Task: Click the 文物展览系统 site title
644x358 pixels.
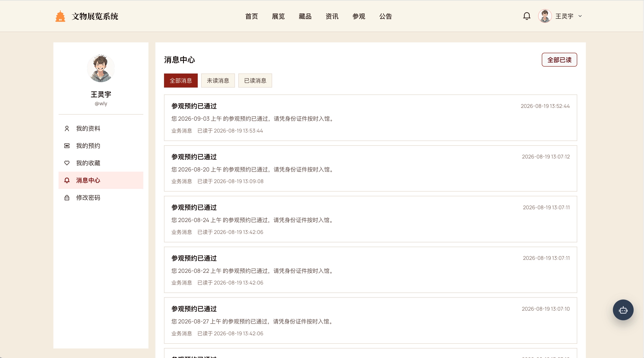Action: (x=95, y=16)
